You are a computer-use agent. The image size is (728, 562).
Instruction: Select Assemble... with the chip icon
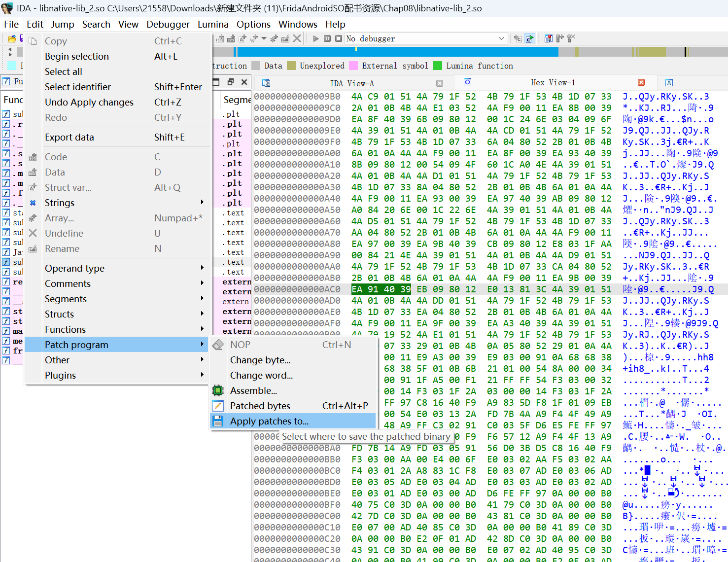[293, 390]
